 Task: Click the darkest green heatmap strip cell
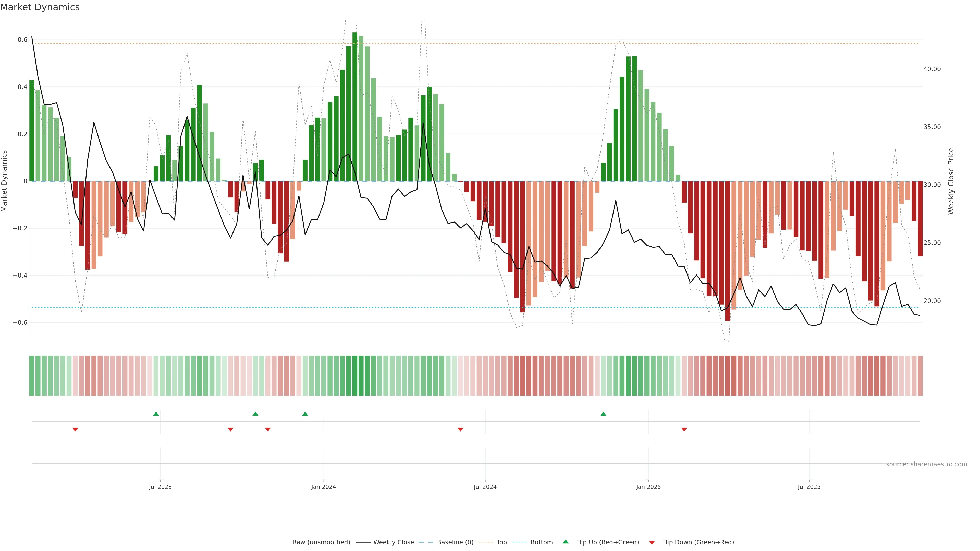click(x=355, y=376)
